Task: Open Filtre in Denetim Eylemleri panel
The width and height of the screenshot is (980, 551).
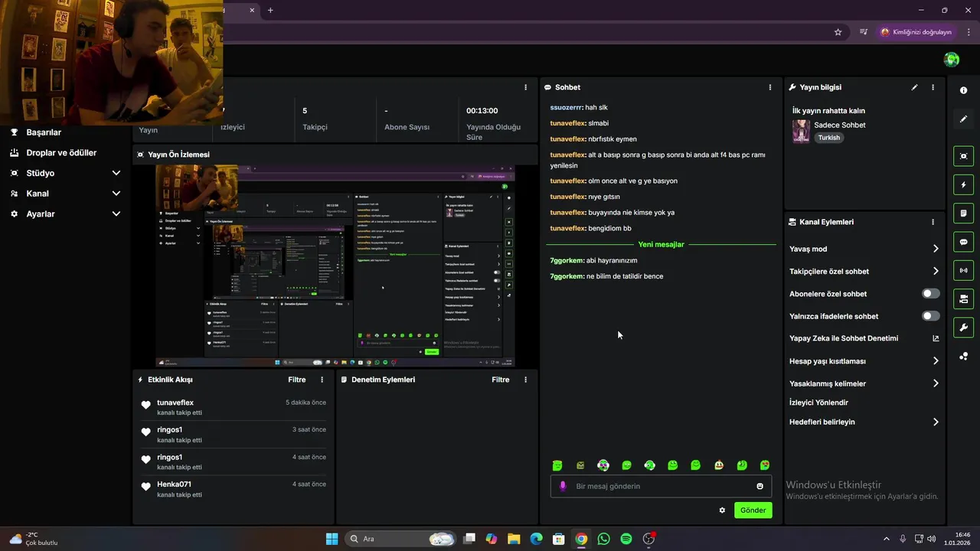Action: coord(501,380)
